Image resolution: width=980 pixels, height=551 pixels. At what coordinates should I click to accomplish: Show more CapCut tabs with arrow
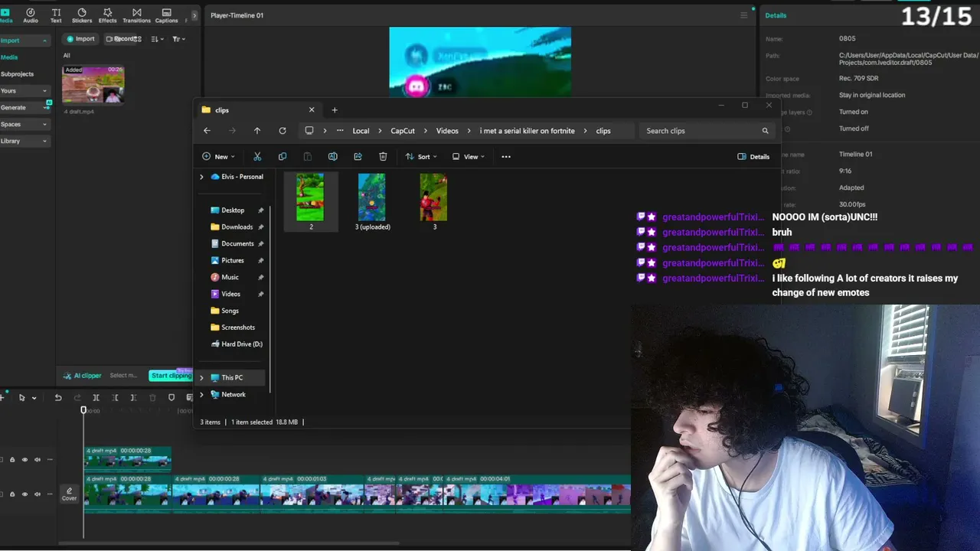pyautogui.click(x=194, y=15)
